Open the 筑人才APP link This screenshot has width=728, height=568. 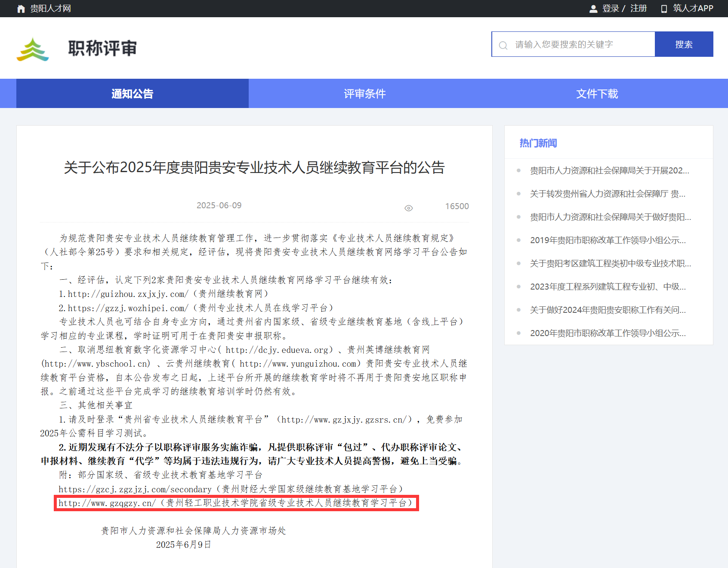click(693, 9)
